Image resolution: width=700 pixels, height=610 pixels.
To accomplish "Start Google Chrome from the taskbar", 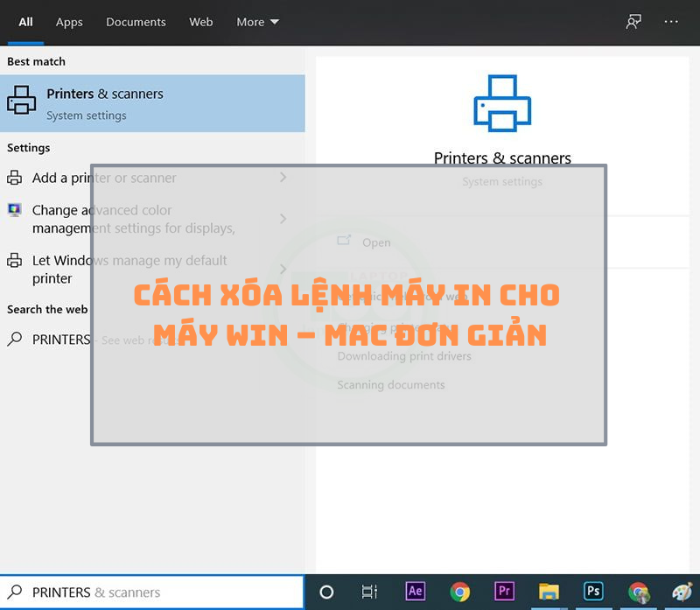I will (459, 592).
